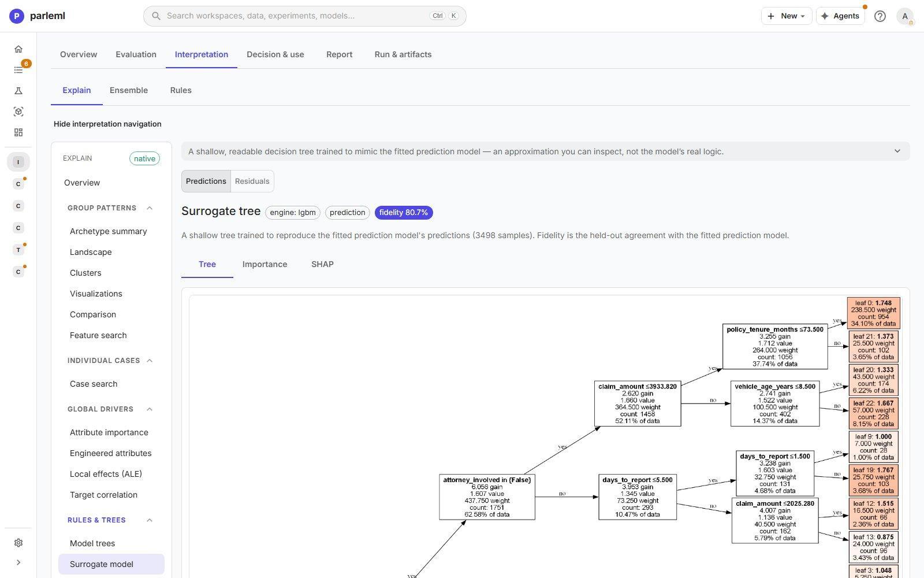Open the experiments flask icon

(x=18, y=91)
